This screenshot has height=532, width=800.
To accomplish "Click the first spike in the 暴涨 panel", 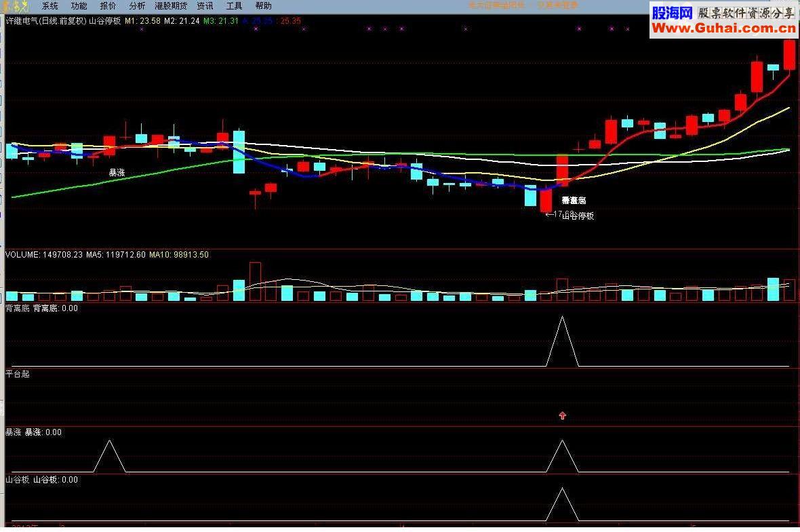I will click(109, 442).
